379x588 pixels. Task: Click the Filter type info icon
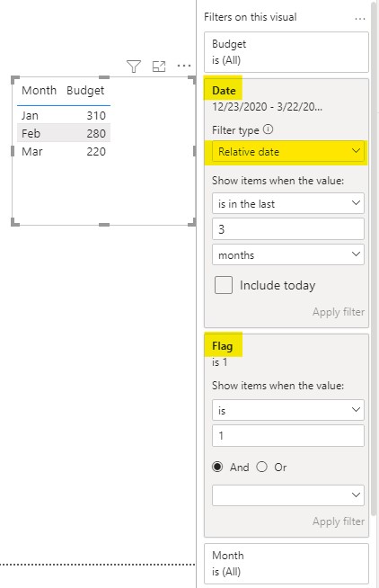pos(269,129)
